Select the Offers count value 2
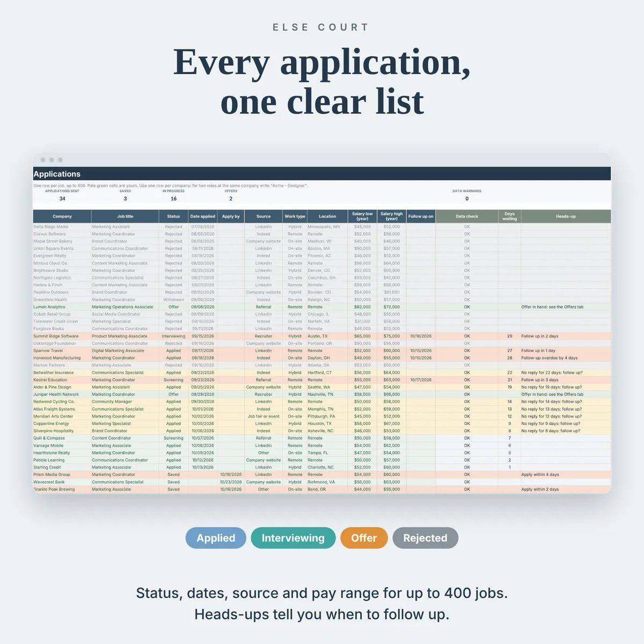Screen dimensions: 644x644 tap(231, 199)
